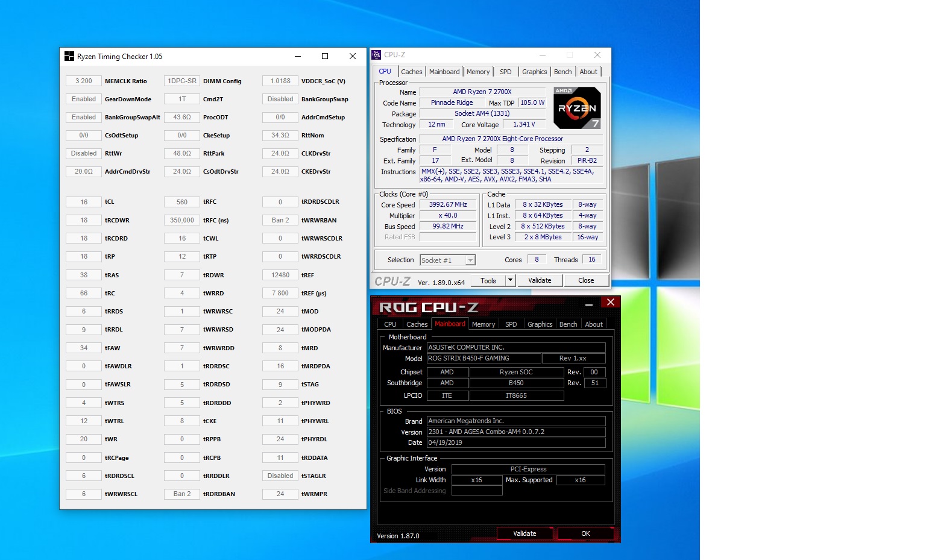Image resolution: width=926 pixels, height=560 pixels.
Task: Open the Graphics tab in CPU-Z
Action: 535,72
